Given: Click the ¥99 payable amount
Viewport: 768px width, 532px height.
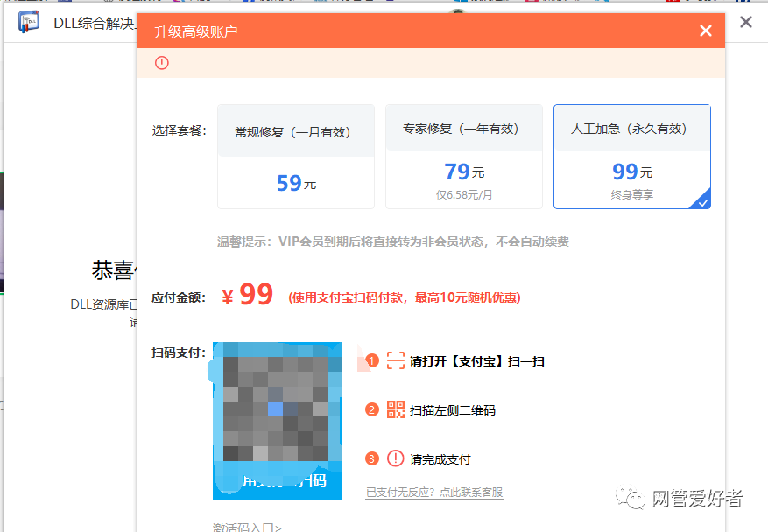Looking at the screenshot, I should (247, 295).
